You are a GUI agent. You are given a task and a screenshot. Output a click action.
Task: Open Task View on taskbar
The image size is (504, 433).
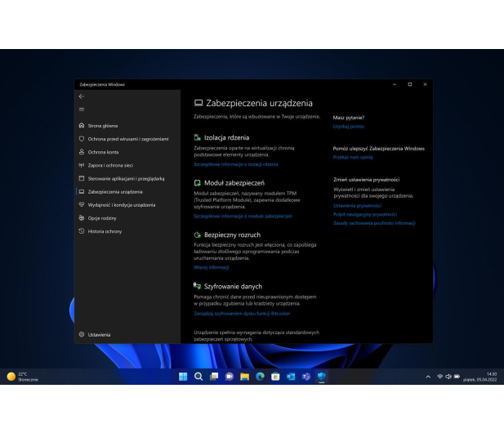(214, 377)
